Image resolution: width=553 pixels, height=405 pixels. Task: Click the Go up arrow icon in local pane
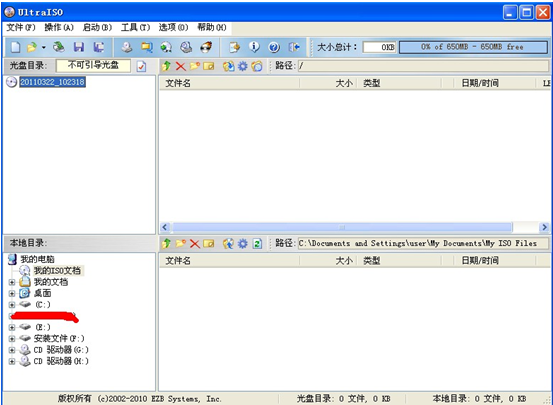click(x=166, y=243)
